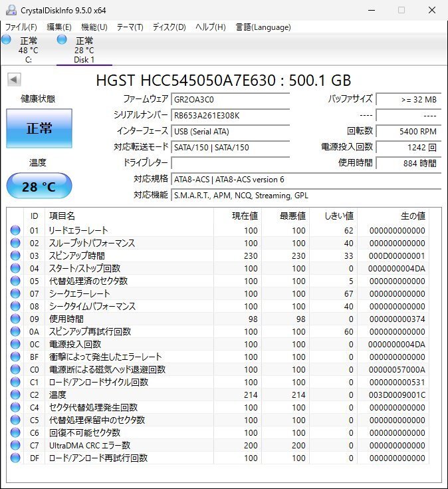Select the 代替処理済のセクタ数 attribute name
The height and width of the screenshot is (489, 448).
[x=88, y=281]
